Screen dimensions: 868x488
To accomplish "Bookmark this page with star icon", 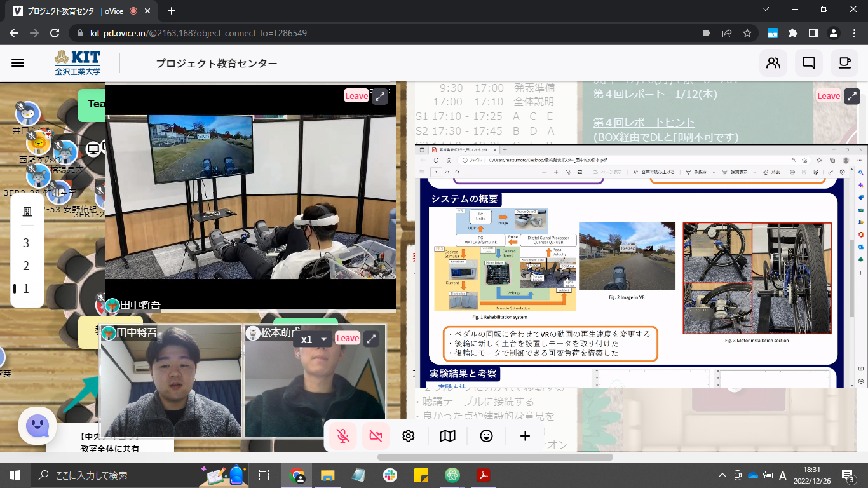I will tap(747, 33).
